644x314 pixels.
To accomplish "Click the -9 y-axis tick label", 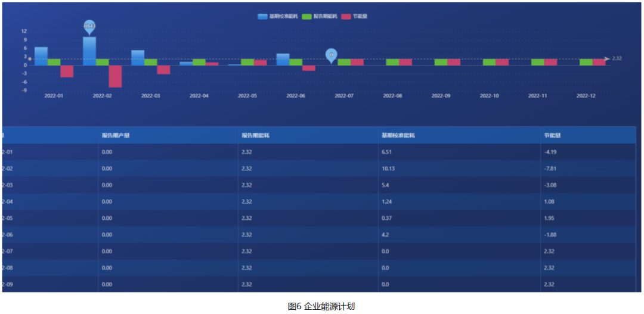I will click(x=24, y=91).
